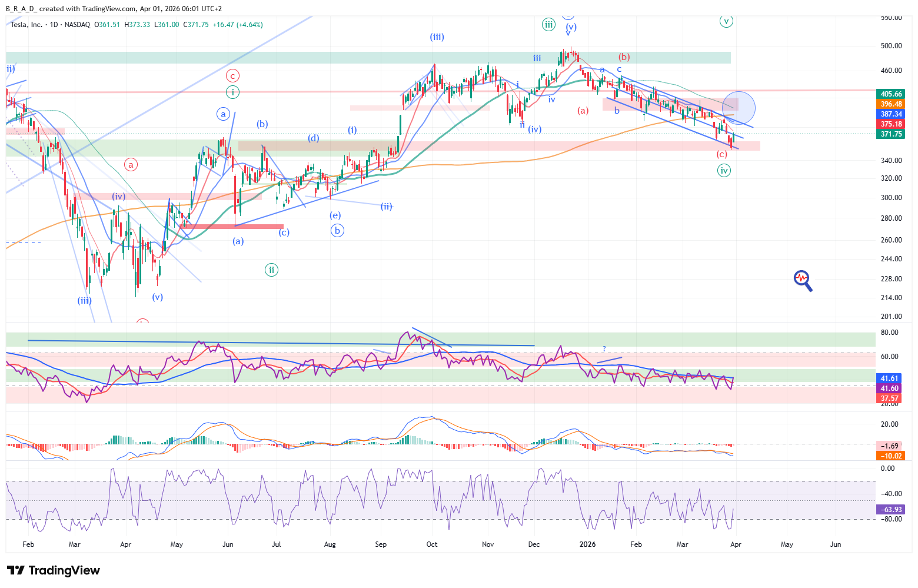Image resolution: width=918 pixels, height=588 pixels.
Task: Select the red circled a wave label
Action: [131, 165]
